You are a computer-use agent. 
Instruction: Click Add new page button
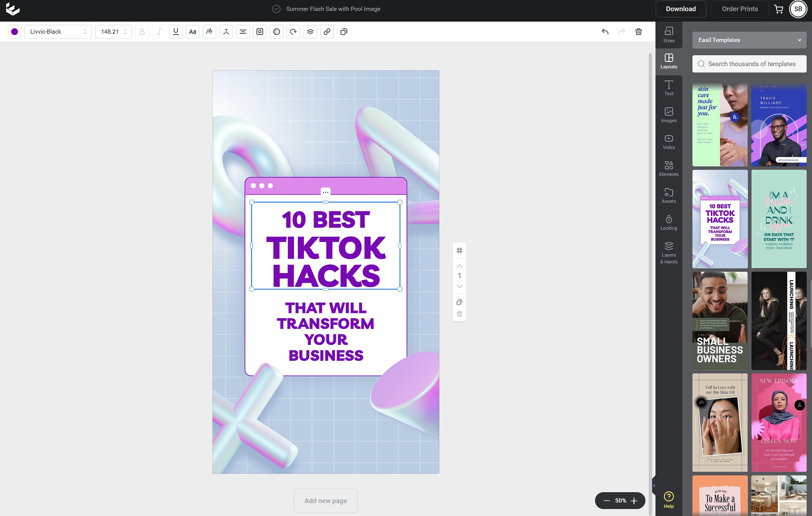tap(325, 500)
